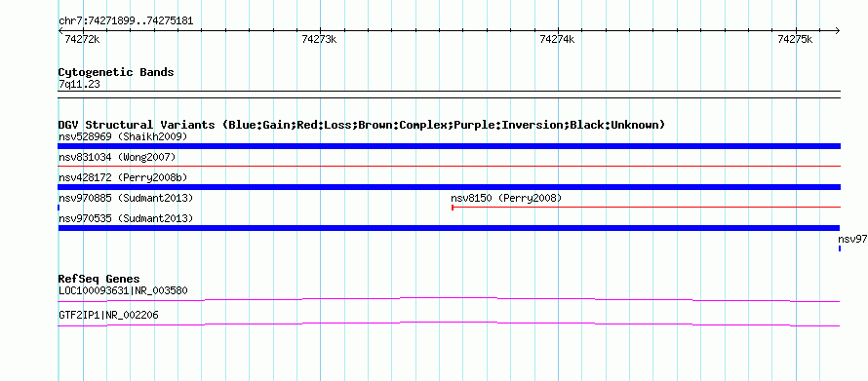
Task: Click the 74275k ruler tick label
Action: click(x=795, y=39)
